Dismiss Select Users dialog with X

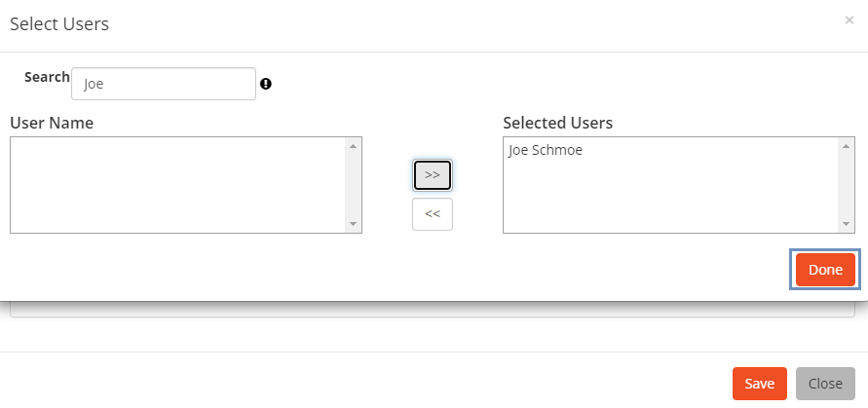pos(849,20)
